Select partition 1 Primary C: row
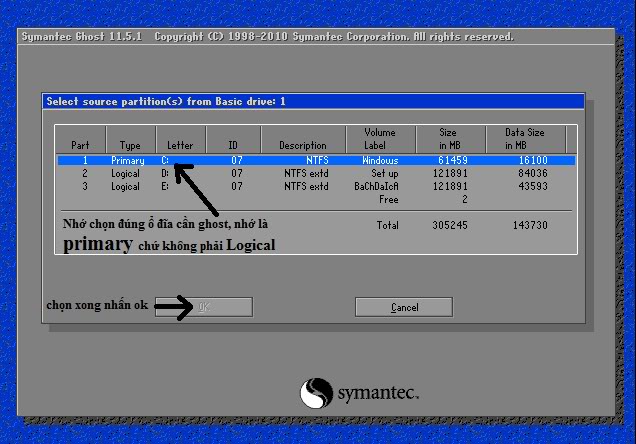This screenshot has width=636, height=444. [x=316, y=161]
